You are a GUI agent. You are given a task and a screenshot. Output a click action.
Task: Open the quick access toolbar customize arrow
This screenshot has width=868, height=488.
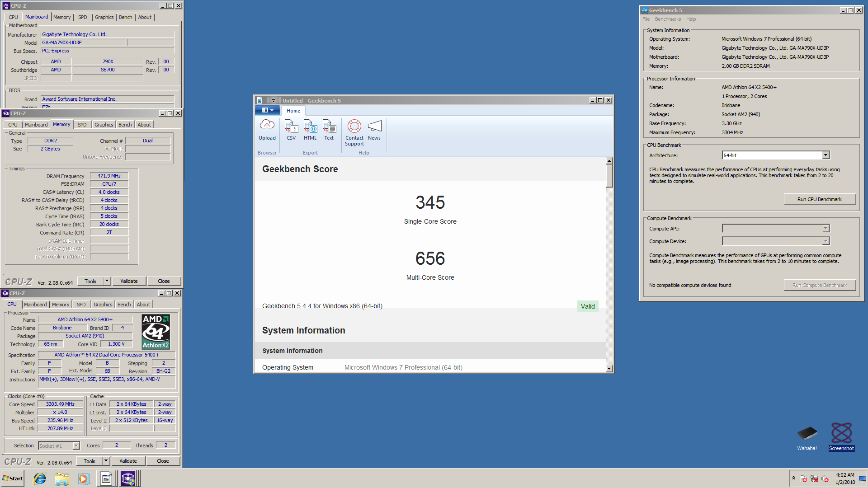pyautogui.click(x=274, y=100)
